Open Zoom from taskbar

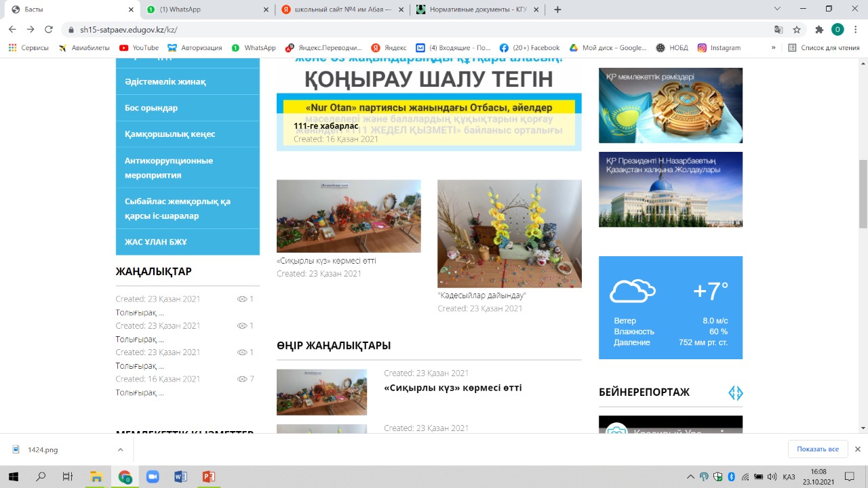coord(153,477)
